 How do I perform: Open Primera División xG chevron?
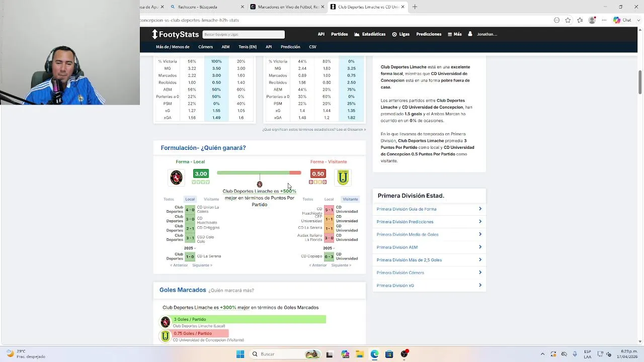480,285
